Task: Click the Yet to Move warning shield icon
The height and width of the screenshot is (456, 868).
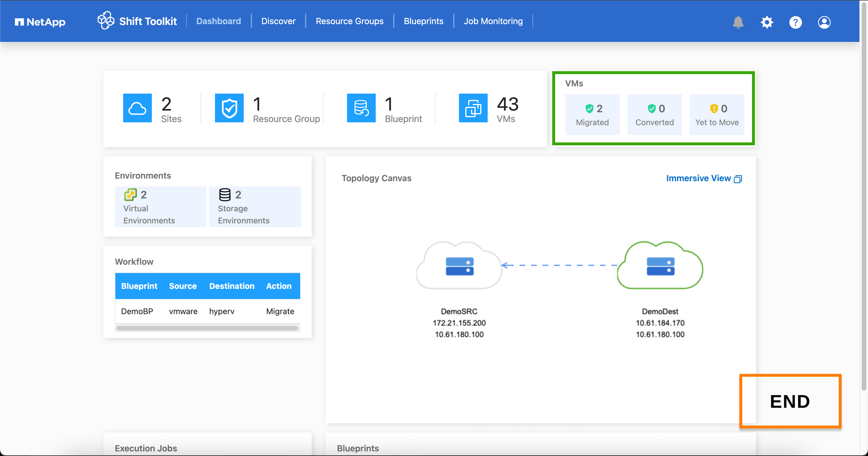Action: tap(714, 109)
